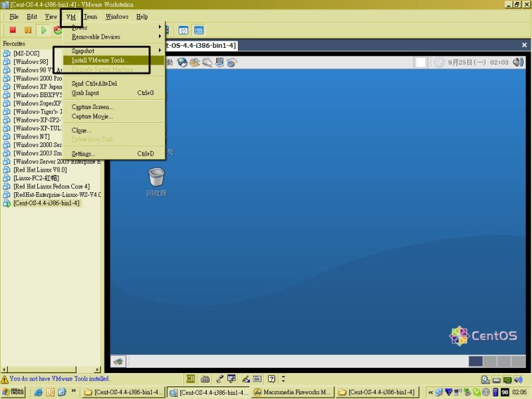This screenshot has width=532, height=399.
Task: Choose Install VMware Tools from VM menu
Action: [x=113, y=61]
